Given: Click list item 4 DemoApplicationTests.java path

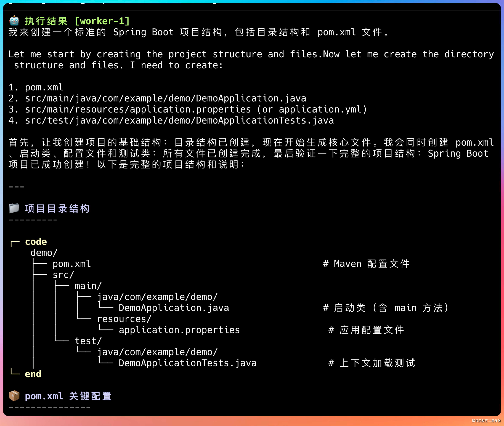Looking at the screenshot, I should coord(179,120).
